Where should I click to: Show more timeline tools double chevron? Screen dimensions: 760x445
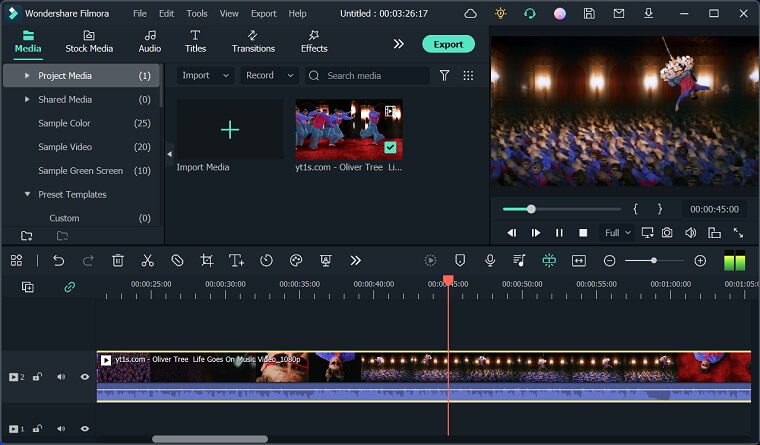(355, 261)
